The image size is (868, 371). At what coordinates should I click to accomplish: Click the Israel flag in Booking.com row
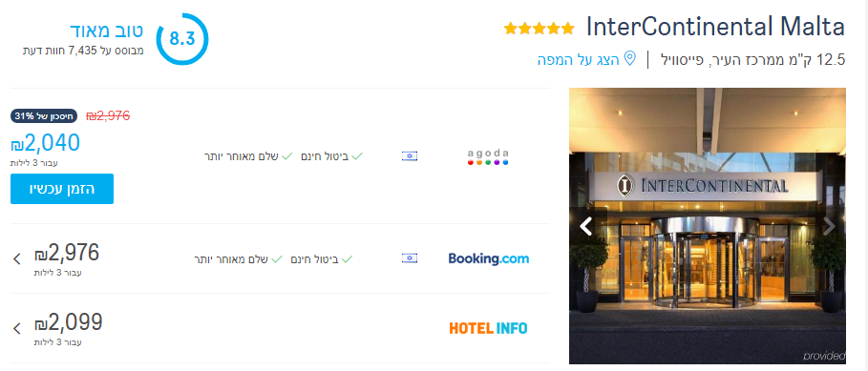click(x=410, y=258)
